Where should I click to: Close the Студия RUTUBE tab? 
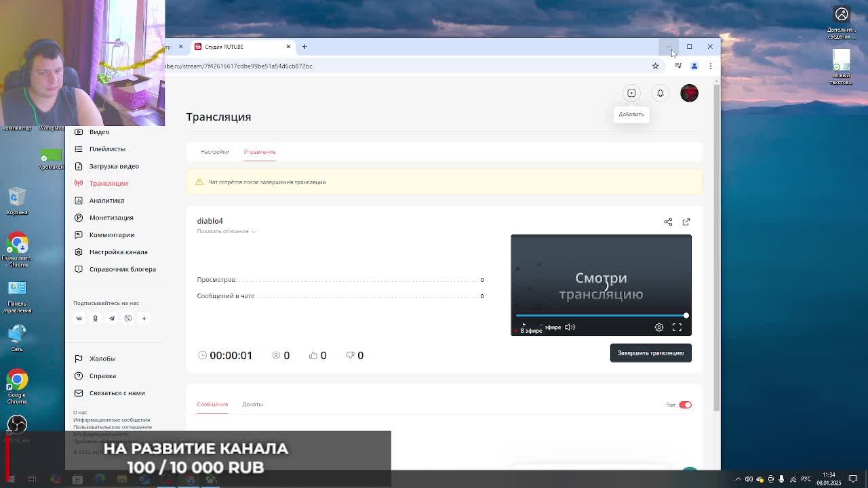pyautogui.click(x=288, y=47)
